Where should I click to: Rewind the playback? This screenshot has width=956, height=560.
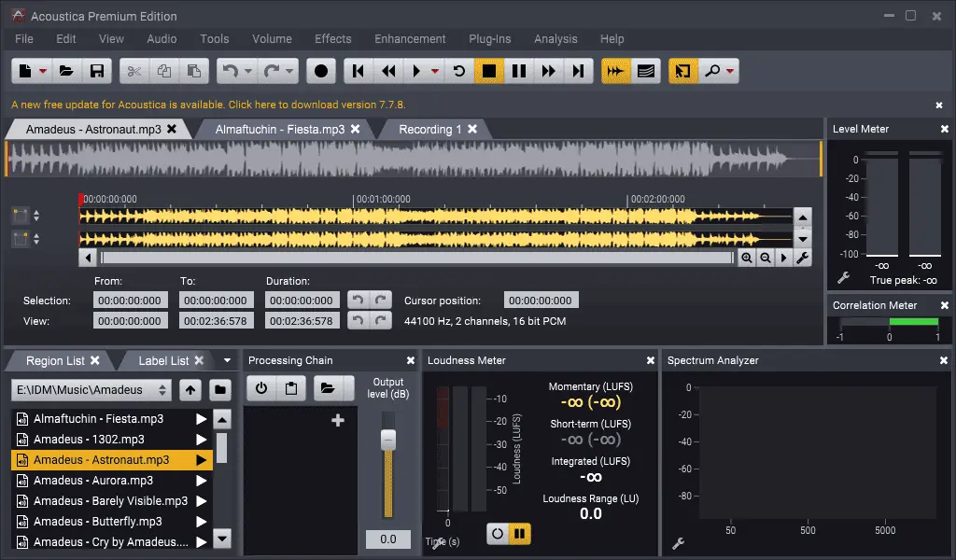tap(388, 71)
